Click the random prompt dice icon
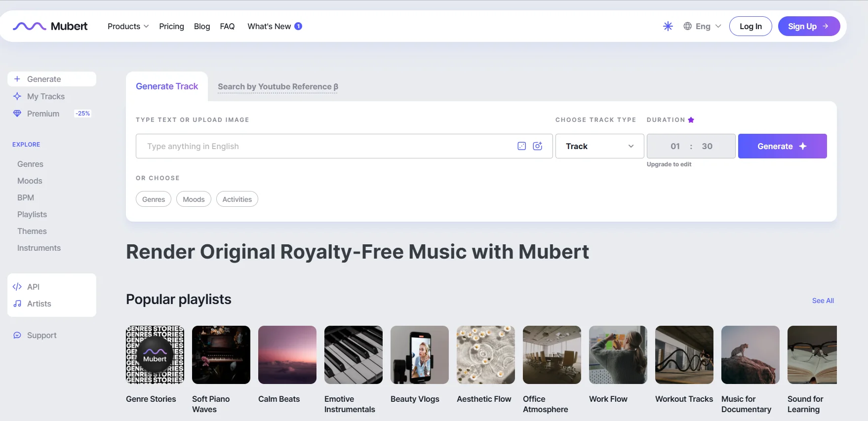 pyautogui.click(x=522, y=146)
